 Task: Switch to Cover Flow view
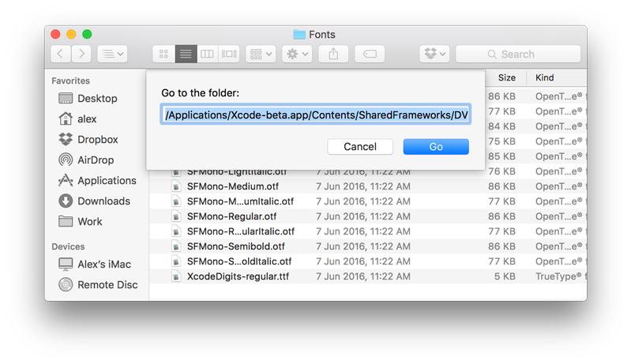[x=229, y=54]
